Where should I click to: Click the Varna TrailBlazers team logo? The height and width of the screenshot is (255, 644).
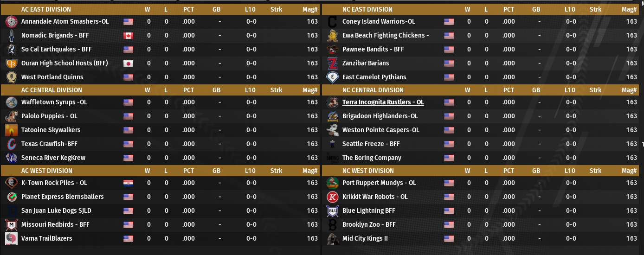pos(11,238)
